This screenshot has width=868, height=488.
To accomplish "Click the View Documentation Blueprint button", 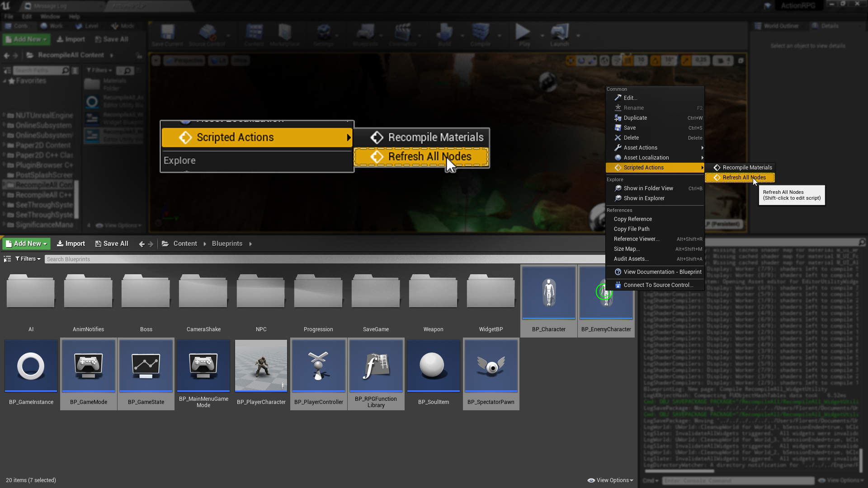I will click(x=662, y=272).
